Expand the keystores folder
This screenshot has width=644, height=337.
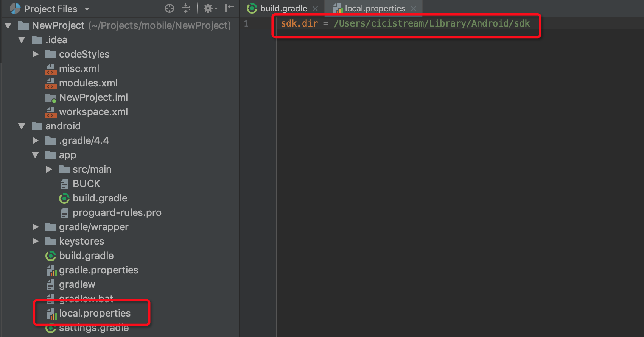point(36,241)
